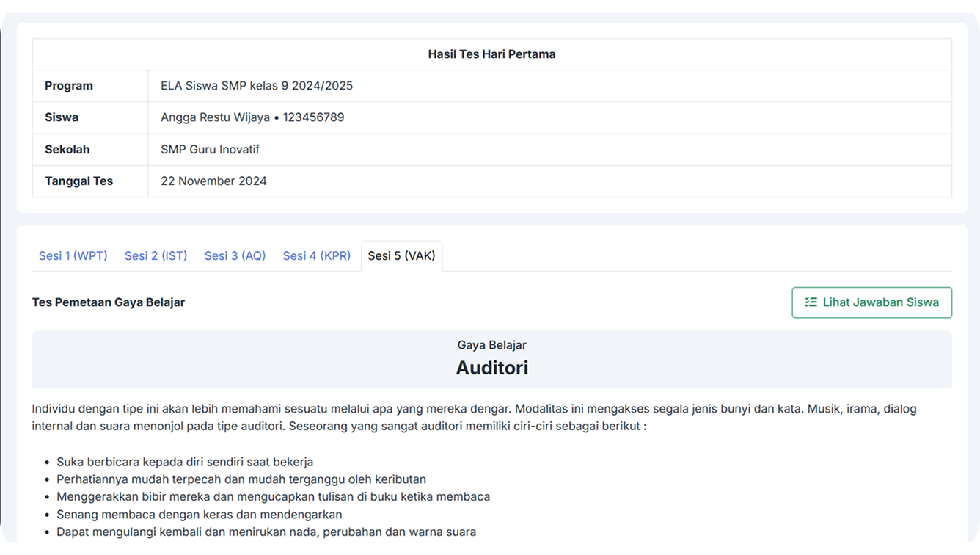980x555 pixels.
Task: Click the Hasil Tes Hari Pertama table header
Action: 491,54
